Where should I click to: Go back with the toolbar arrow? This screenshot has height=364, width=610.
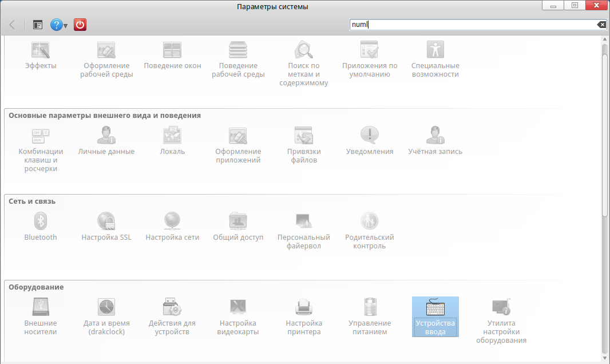13,25
